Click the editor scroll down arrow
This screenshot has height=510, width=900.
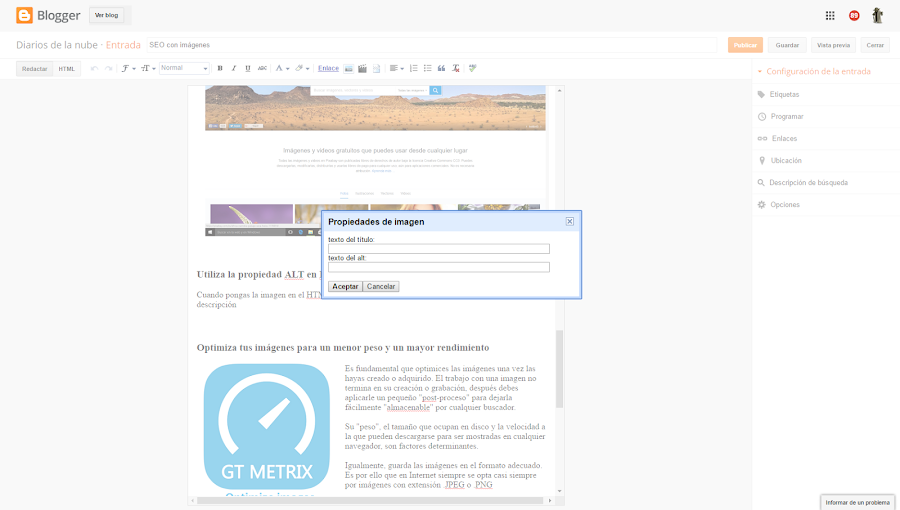click(x=560, y=491)
